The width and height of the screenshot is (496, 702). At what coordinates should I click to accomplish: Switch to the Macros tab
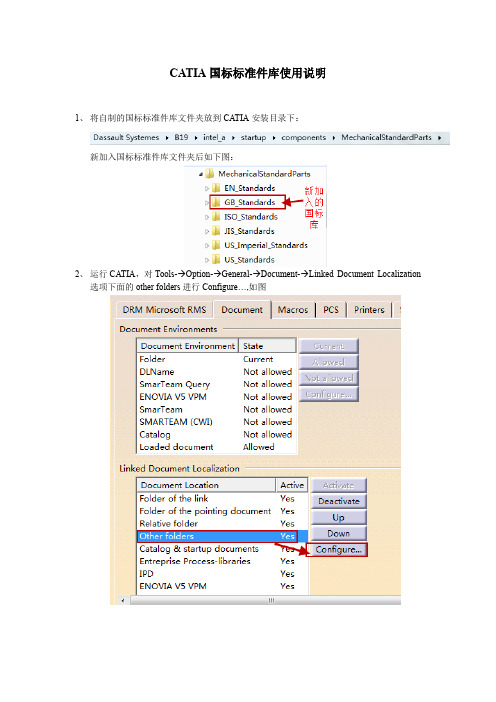pyautogui.click(x=293, y=310)
